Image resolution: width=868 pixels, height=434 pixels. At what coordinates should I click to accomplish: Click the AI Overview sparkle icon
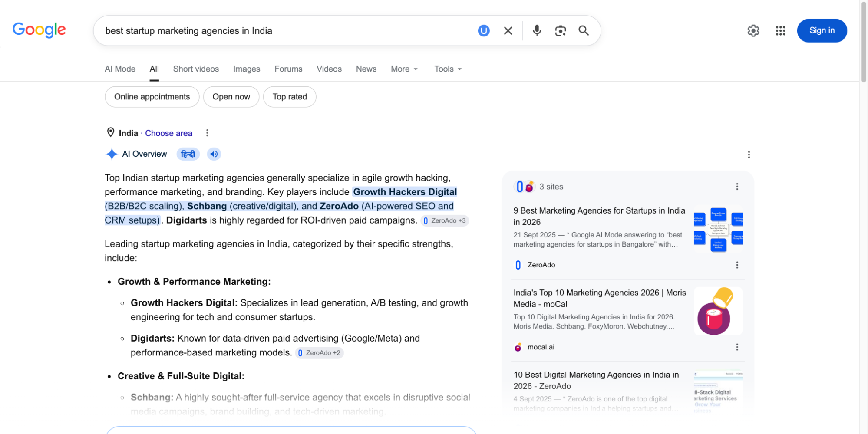pyautogui.click(x=112, y=154)
